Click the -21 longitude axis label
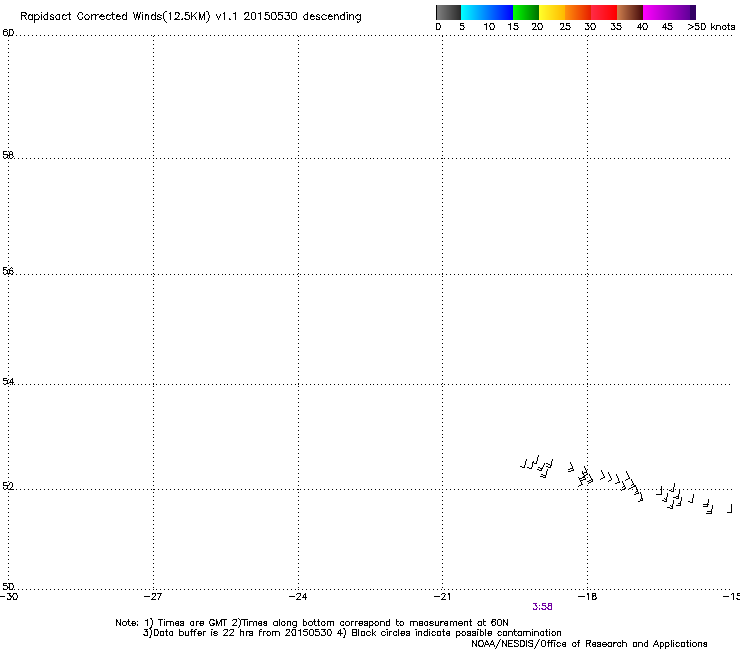The height and width of the screenshot is (650, 740). [x=442, y=597]
